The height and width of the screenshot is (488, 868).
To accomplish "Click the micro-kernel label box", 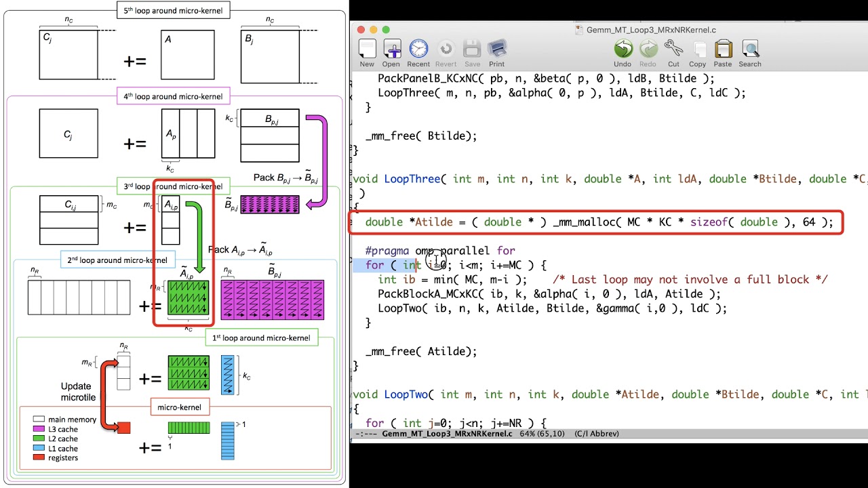I will tap(179, 407).
